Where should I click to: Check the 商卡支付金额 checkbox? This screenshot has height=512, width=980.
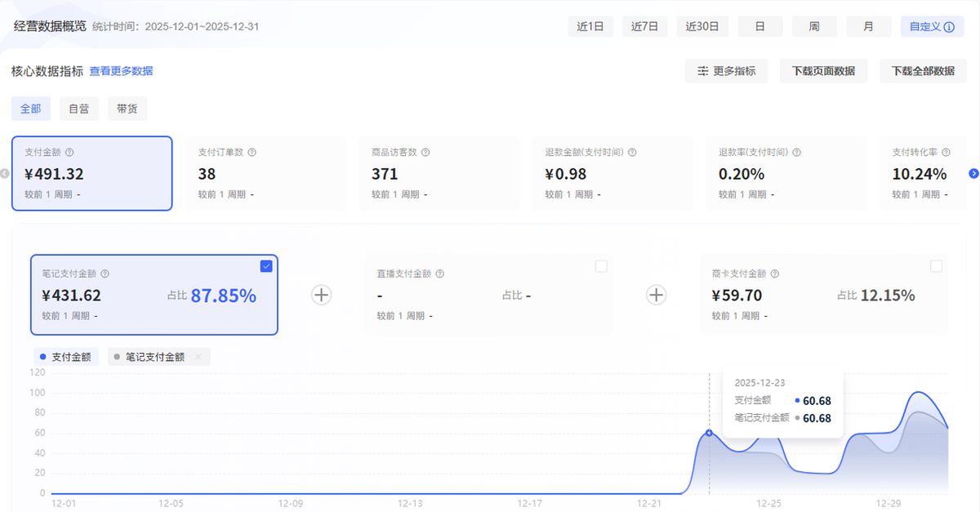pos(936,266)
